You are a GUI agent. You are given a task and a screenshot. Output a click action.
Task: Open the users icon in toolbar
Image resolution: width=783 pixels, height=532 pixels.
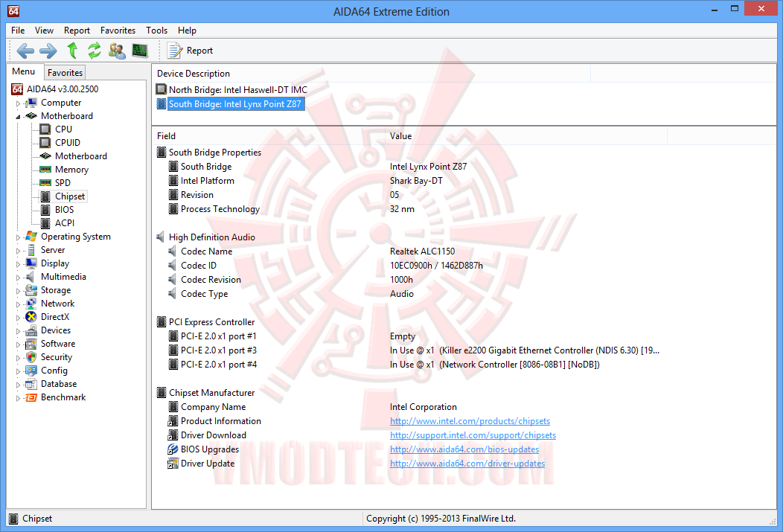[x=117, y=51]
